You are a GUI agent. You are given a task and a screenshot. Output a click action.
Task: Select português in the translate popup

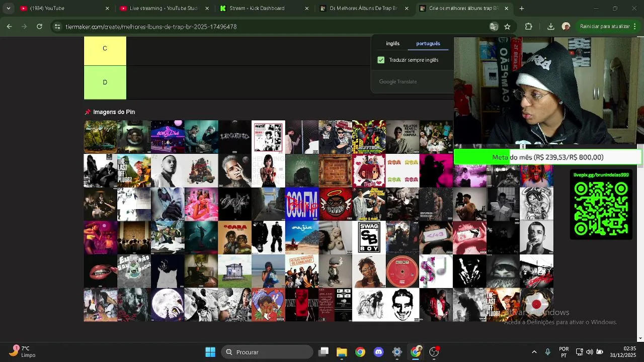[428, 44]
